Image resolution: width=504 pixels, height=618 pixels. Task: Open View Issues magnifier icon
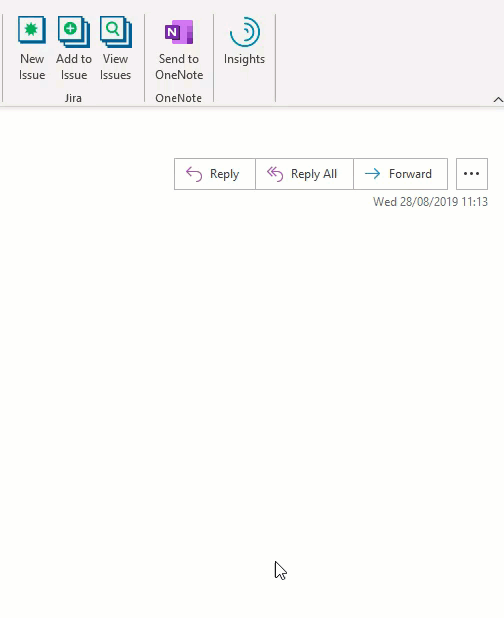click(115, 31)
